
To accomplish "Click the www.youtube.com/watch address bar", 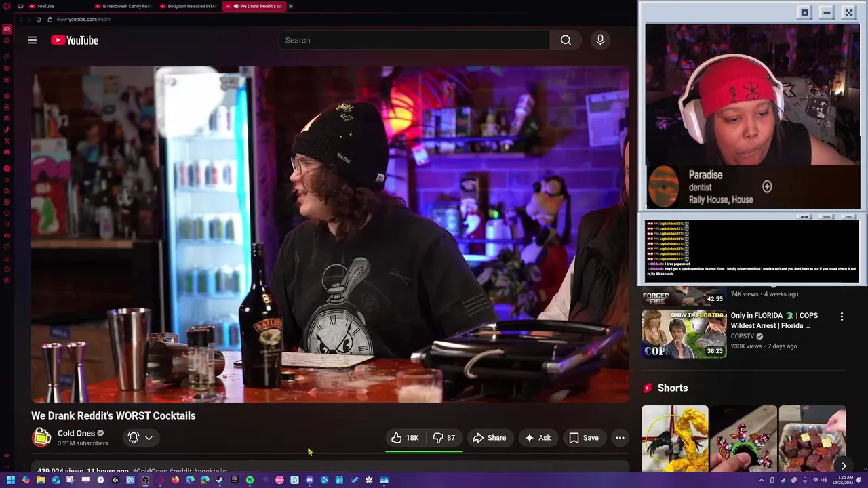I will [83, 19].
